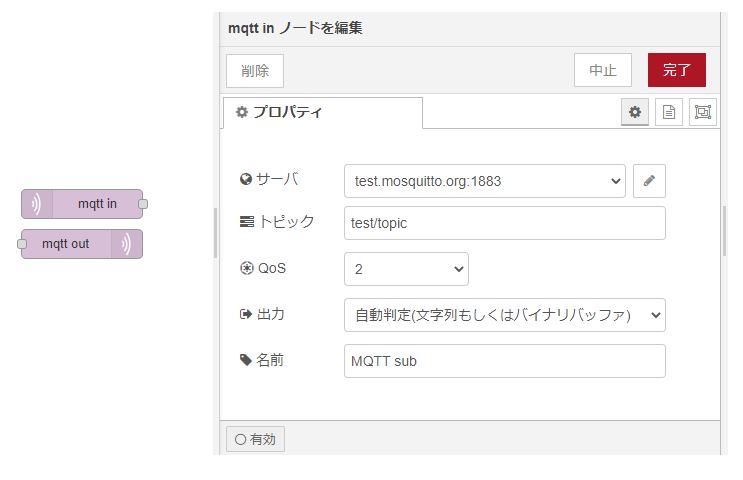Open the node description document icon

pos(669,113)
